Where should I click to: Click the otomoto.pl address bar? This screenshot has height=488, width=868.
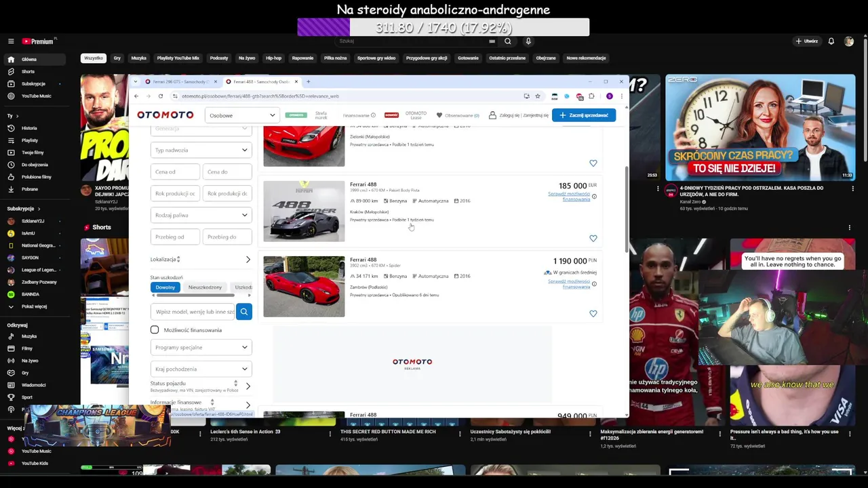coord(346,96)
